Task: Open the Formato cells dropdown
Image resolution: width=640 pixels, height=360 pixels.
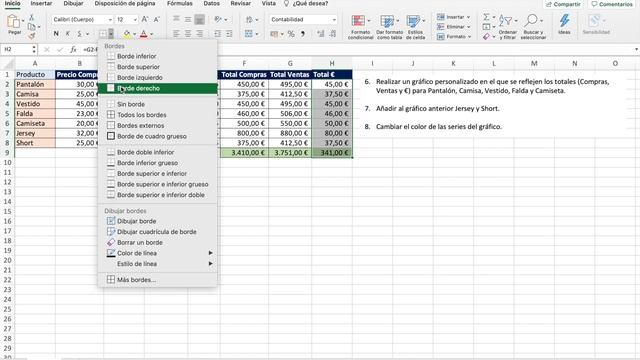Action: 453,36
